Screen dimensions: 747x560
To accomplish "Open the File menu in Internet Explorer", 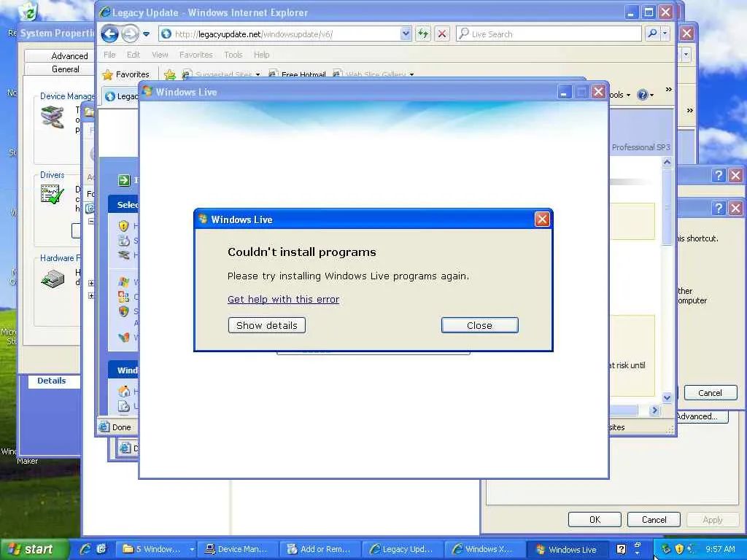I will click(x=109, y=55).
